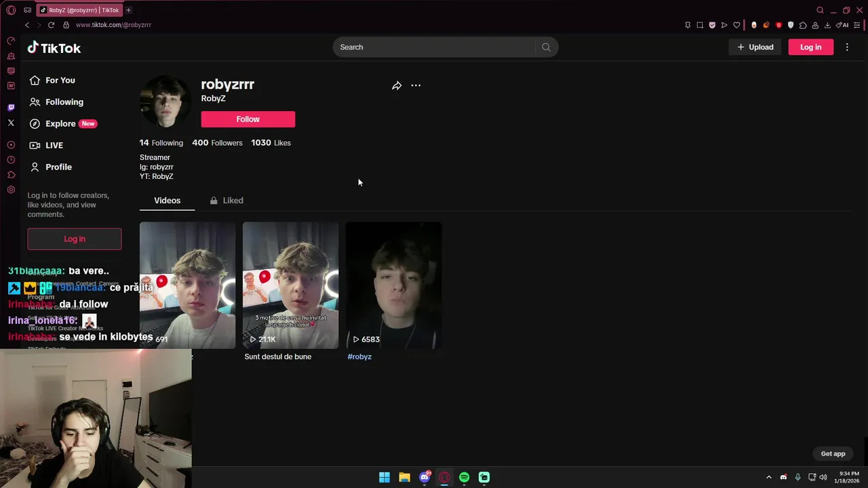Click the site security padlock icon
Screen dimensions: 868x488
tap(66, 25)
